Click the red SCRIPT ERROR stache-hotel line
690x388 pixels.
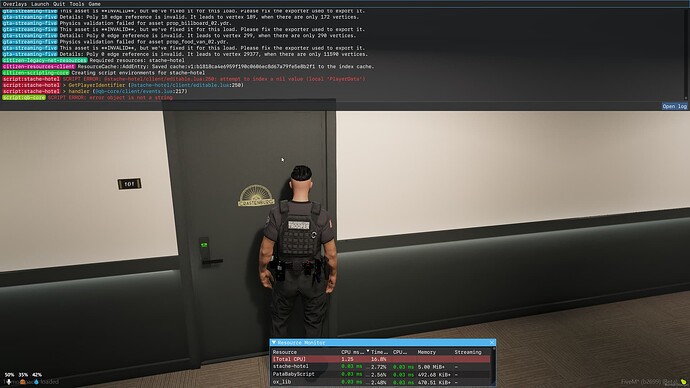214,79
